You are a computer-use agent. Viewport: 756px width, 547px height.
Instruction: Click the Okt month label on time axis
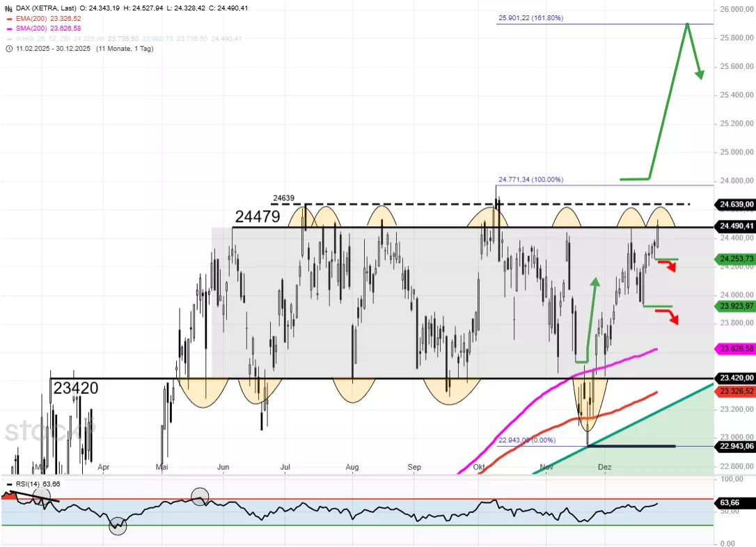pos(479,468)
